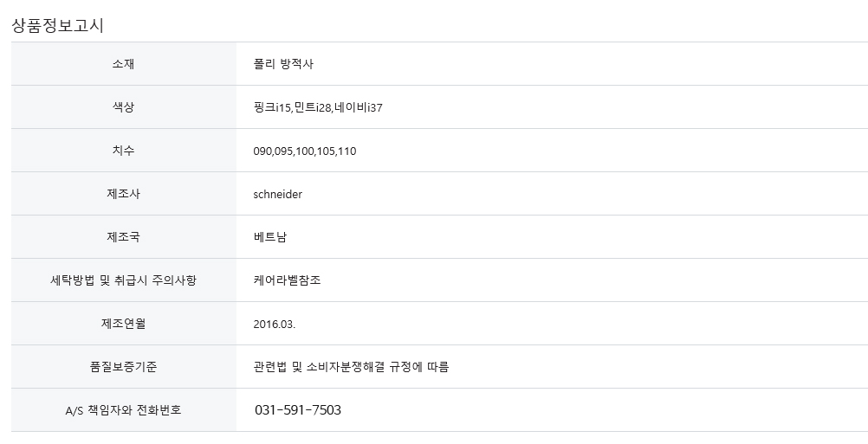The height and width of the screenshot is (444, 868).
Task: Click the schneider manufacturer text
Action: point(278,194)
